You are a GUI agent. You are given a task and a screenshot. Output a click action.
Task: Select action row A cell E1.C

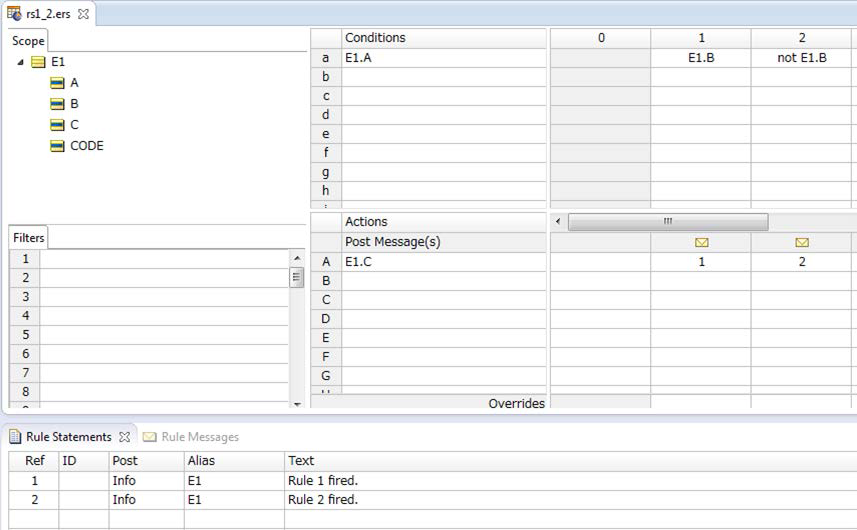(x=444, y=262)
